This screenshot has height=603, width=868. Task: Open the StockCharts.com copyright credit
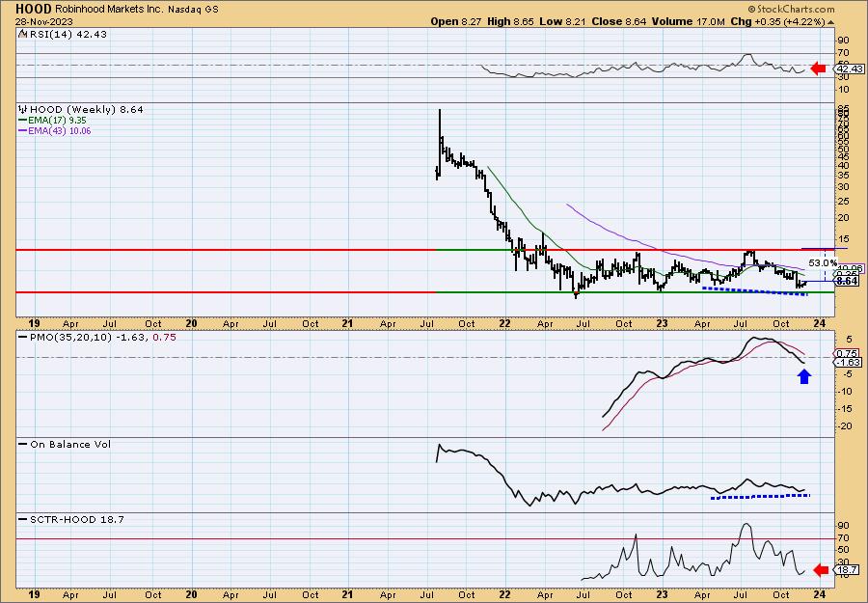pyautogui.click(x=791, y=9)
